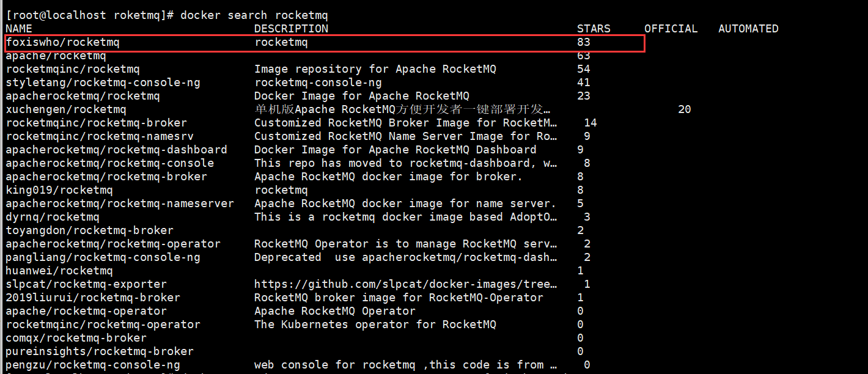Viewport: 868px width, 374px height.
Task: Select pureinsights/rocketmq-broker image name
Action: point(100,351)
